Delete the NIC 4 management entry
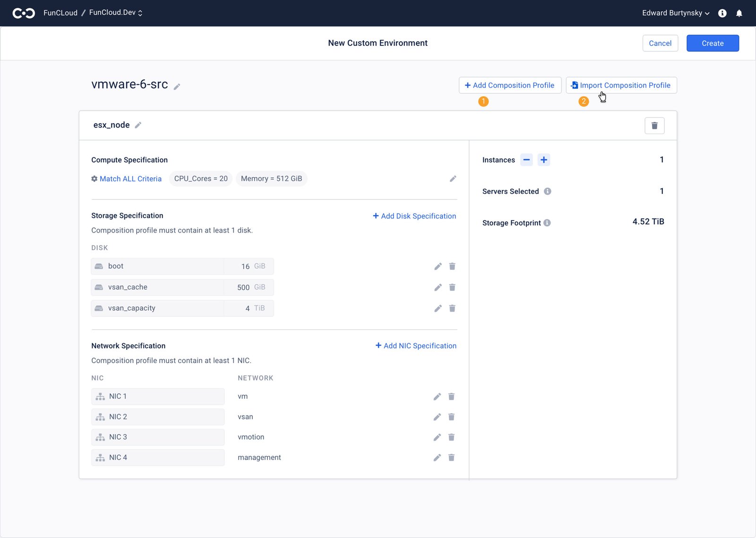 tap(451, 458)
